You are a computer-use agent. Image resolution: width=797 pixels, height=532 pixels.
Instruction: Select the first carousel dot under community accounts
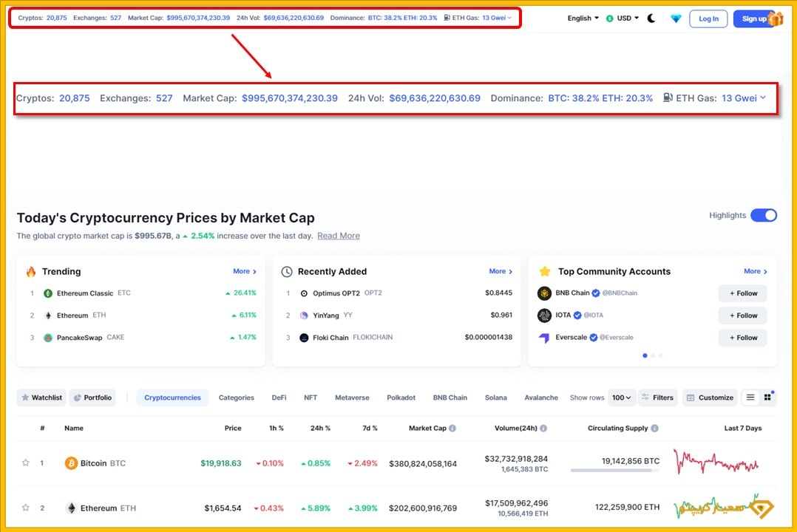645,355
